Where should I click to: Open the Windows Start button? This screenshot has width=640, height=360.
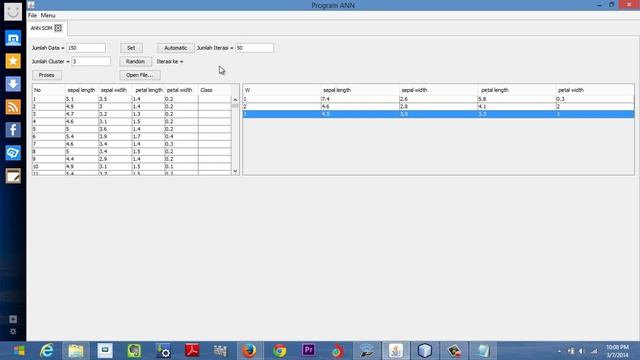click(19, 351)
